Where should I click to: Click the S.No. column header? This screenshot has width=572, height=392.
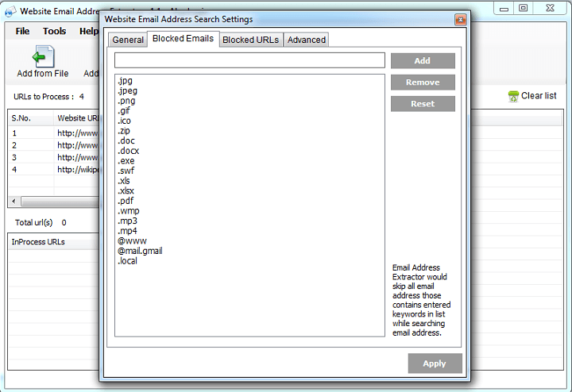(x=31, y=118)
